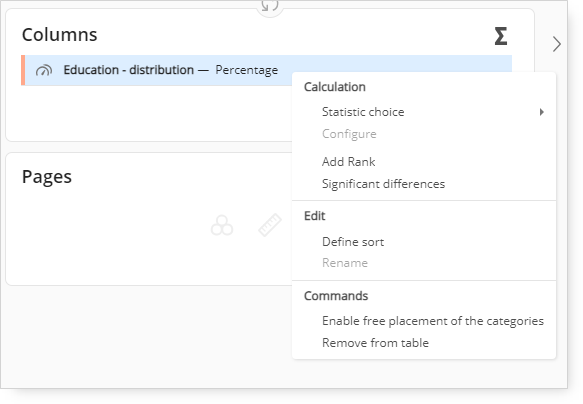Viewport: 583px width, 404px height.
Task: Expand the right chevron beside Columns panel
Action: click(557, 44)
